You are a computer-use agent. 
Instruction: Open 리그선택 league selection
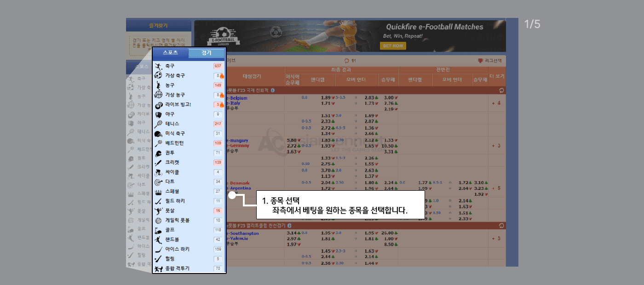point(490,60)
